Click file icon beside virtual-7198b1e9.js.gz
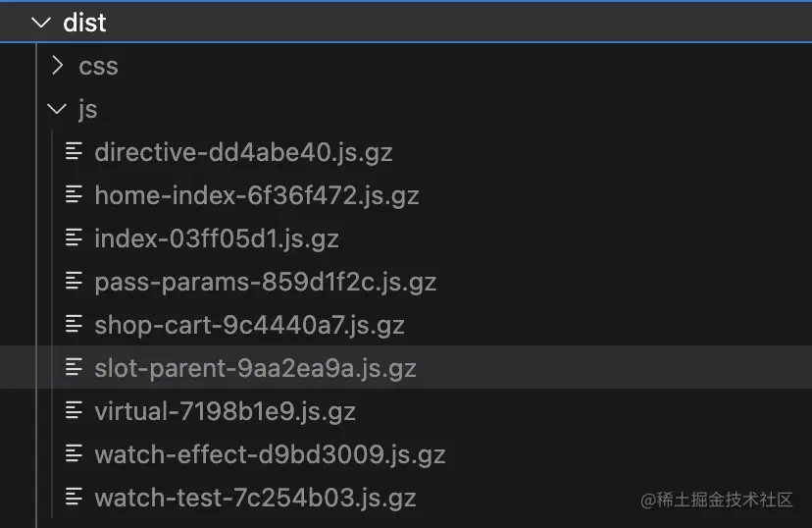812x528 pixels. 74,410
